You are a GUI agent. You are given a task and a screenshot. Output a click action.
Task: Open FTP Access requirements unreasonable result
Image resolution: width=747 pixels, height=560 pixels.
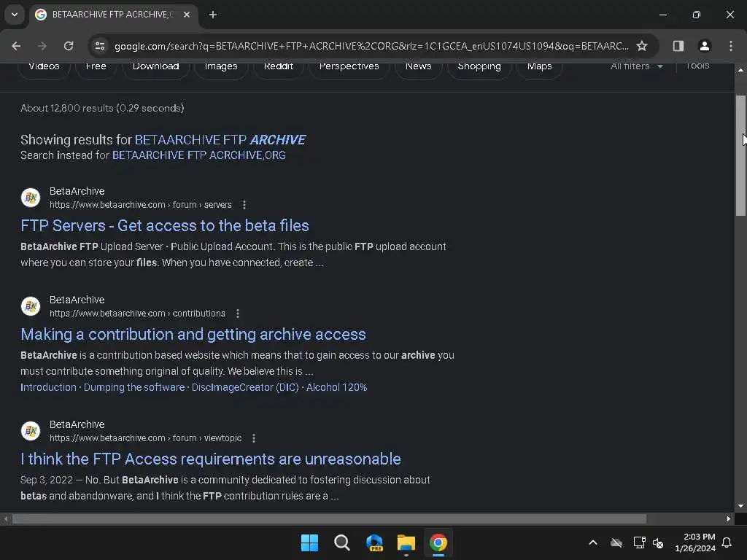coord(211,459)
